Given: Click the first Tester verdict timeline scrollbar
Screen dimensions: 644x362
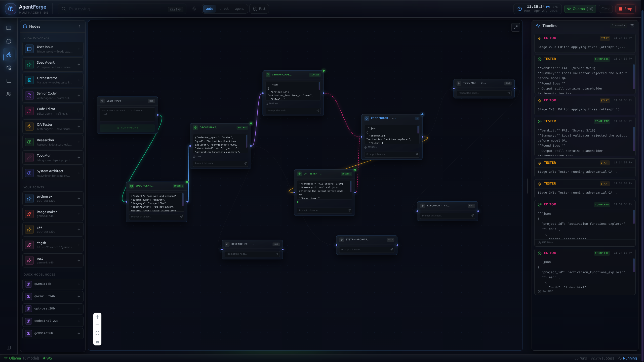Looking at the screenshot, I should pos(634,77).
